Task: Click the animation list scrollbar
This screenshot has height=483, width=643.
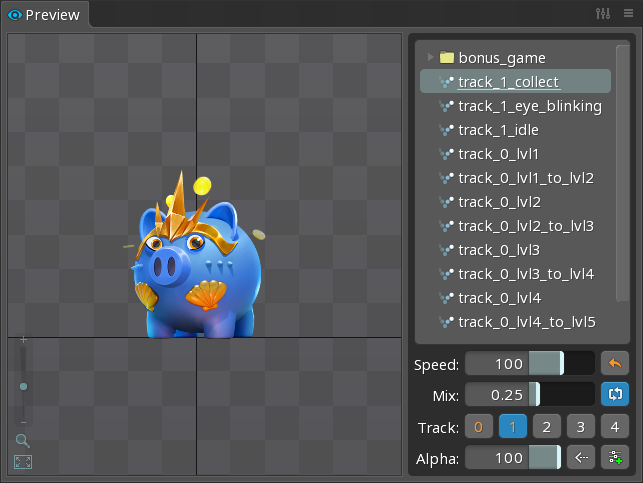Action: click(x=622, y=170)
